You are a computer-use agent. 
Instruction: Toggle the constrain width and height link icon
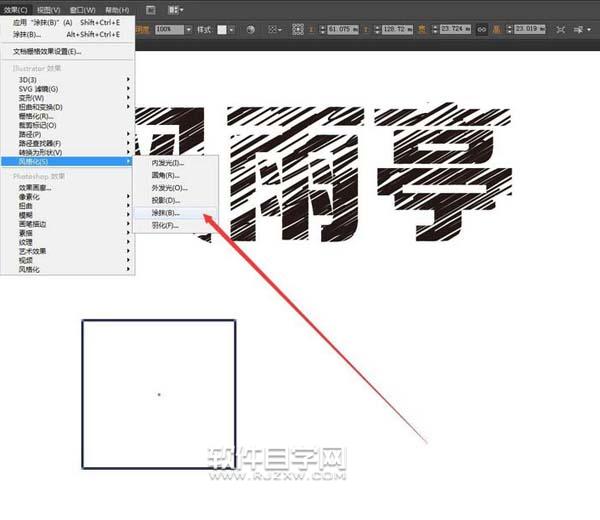481,29
